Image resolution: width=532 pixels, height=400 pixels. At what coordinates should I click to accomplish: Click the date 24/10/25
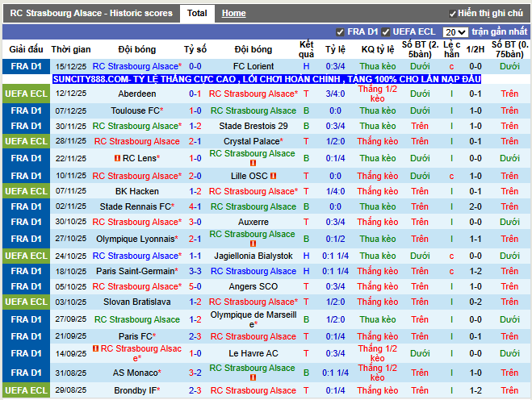pyautogui.click(x=71, y=256)
